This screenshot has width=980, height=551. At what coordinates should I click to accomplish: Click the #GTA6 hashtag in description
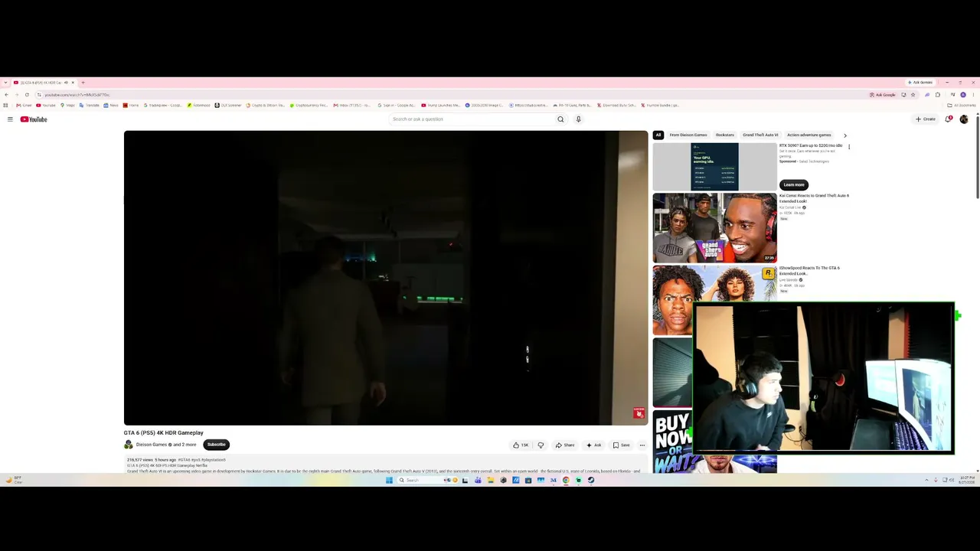point(184,460)
